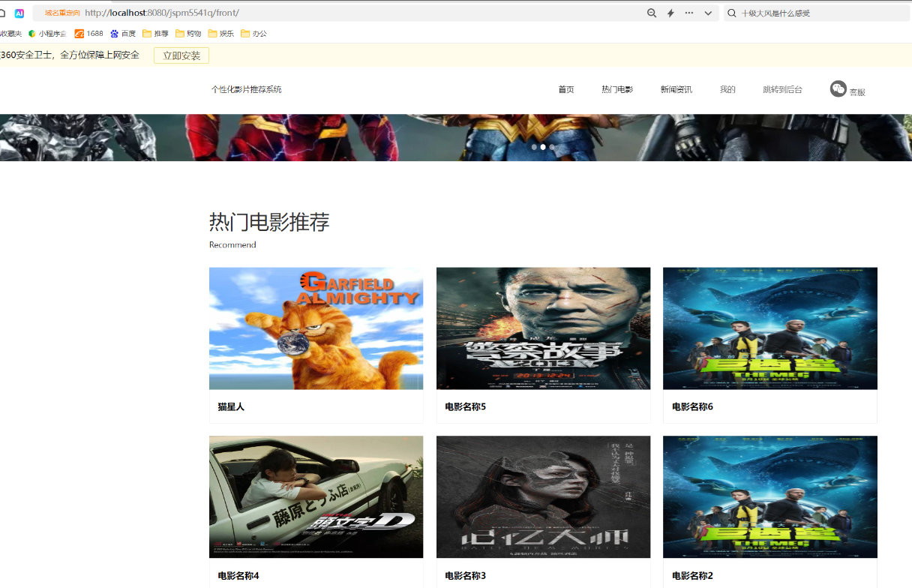Open the 娱乐 bookmark folder
912x588 pixels.
[221, 34]
